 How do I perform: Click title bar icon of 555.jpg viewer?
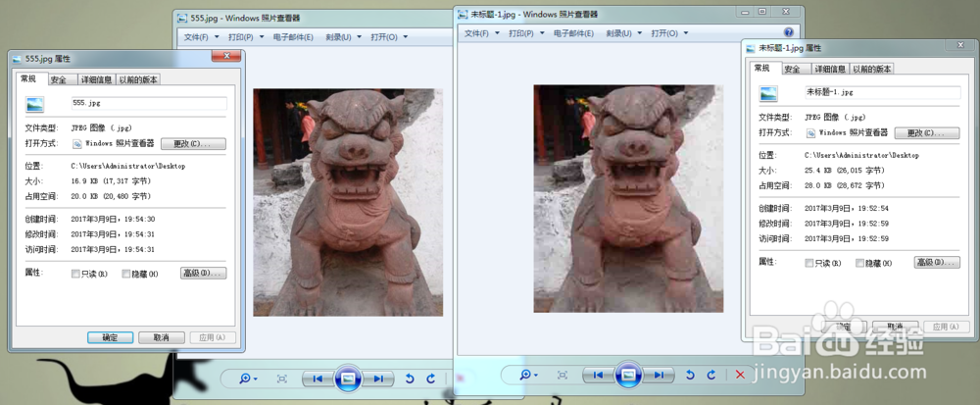pos(182,18)
